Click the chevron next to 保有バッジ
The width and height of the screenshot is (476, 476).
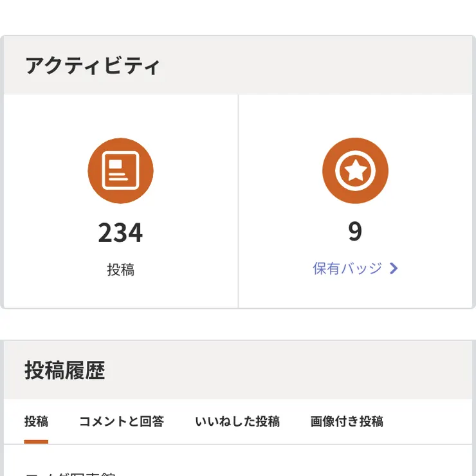pos(394,268)
